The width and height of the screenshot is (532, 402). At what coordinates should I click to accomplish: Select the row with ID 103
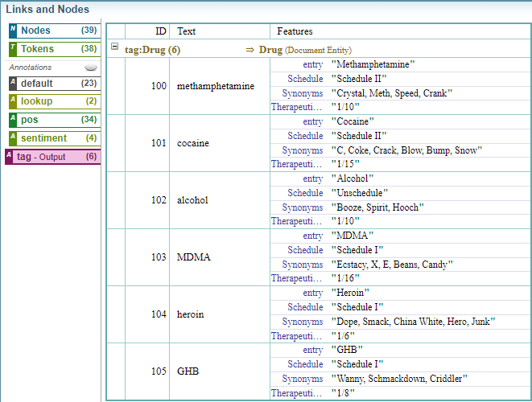[159, 257]
